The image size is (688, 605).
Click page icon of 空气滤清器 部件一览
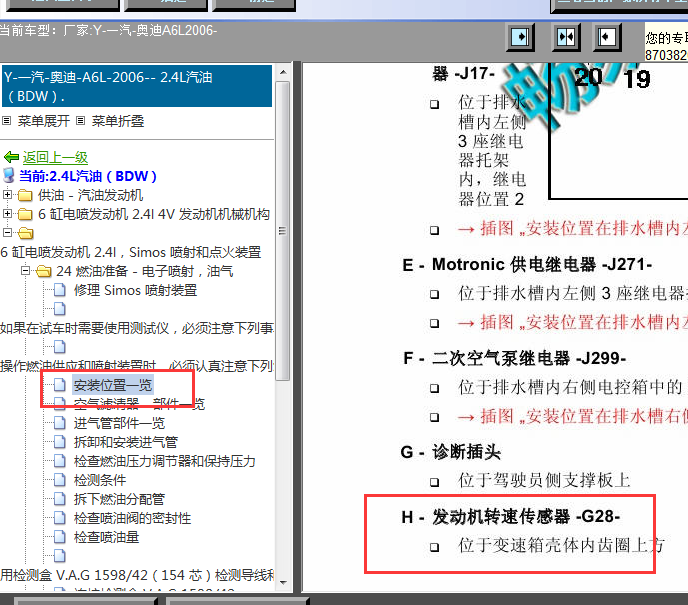tap(60, 404)
